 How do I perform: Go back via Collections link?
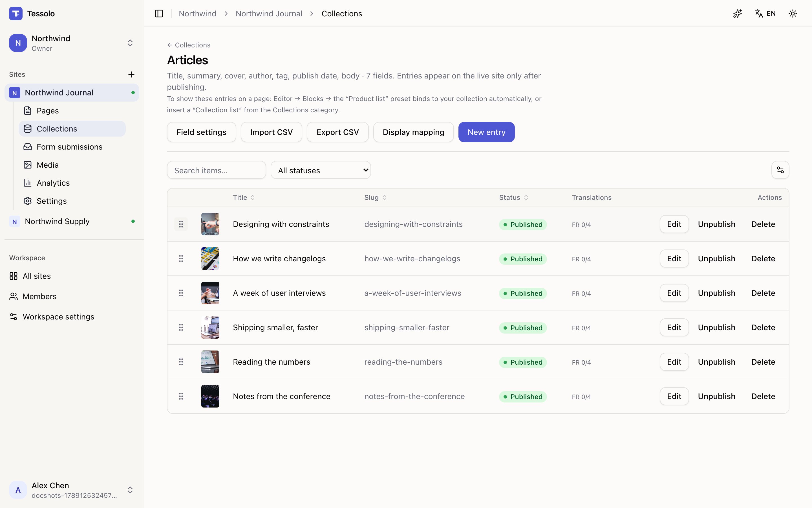(189, 45)
